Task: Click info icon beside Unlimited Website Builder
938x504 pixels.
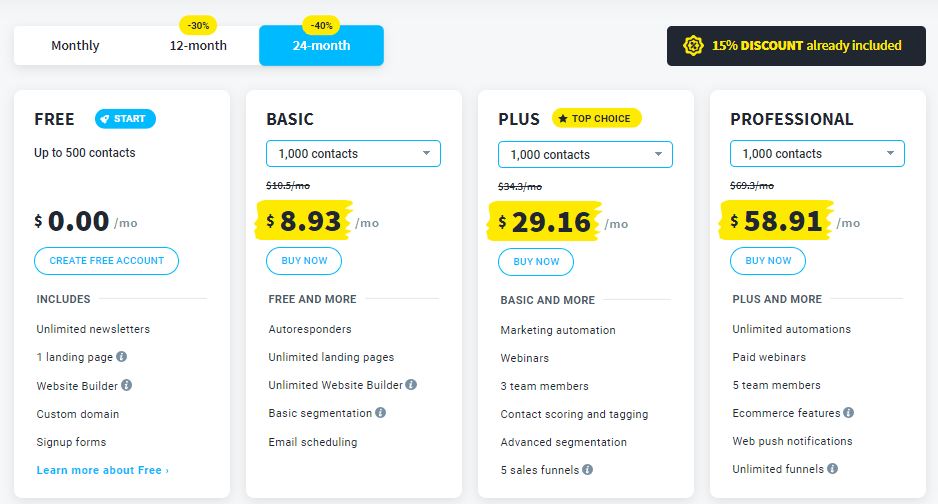Action: click(411, 385)
